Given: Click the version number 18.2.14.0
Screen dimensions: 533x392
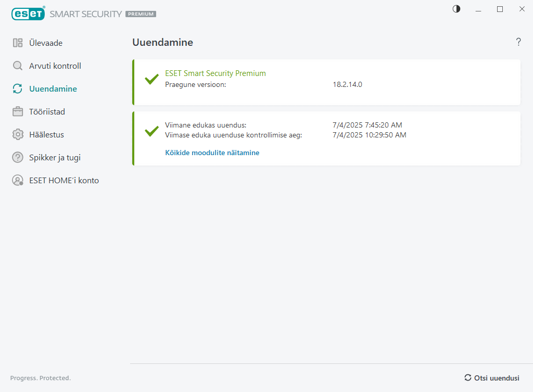Looking at the screenshot, I should 347,84.
